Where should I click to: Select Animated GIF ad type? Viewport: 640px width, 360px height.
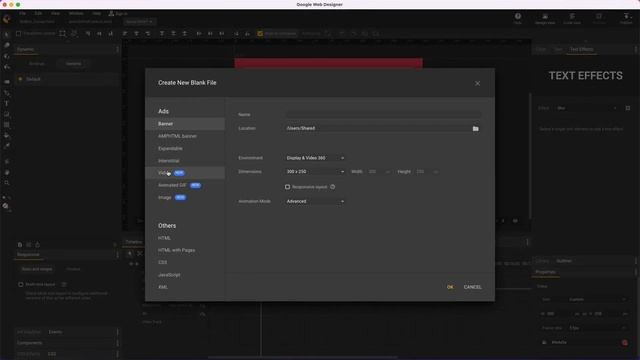[185, 185]
